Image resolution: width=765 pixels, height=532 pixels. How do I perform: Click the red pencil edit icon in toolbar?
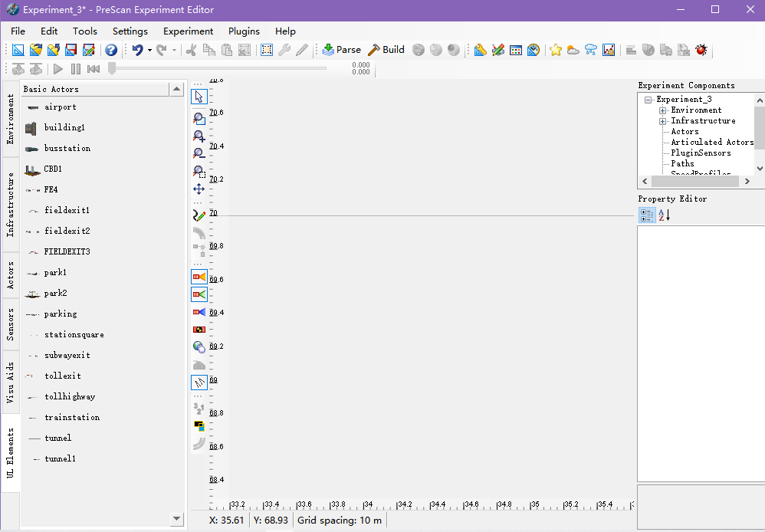(x=497, y=50)
